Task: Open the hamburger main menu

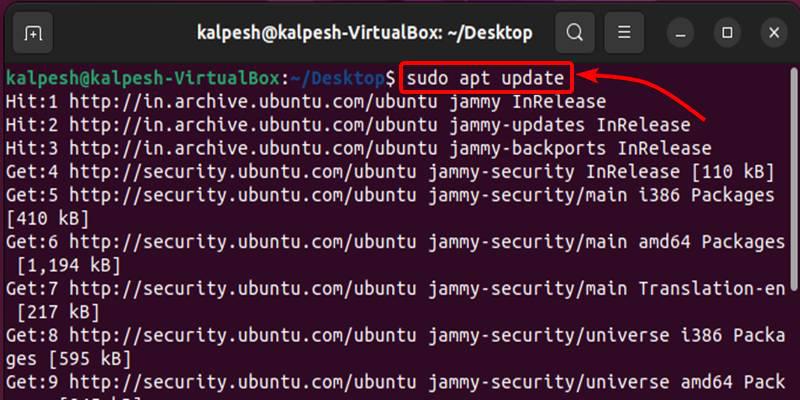Action: tap(623, 33)
